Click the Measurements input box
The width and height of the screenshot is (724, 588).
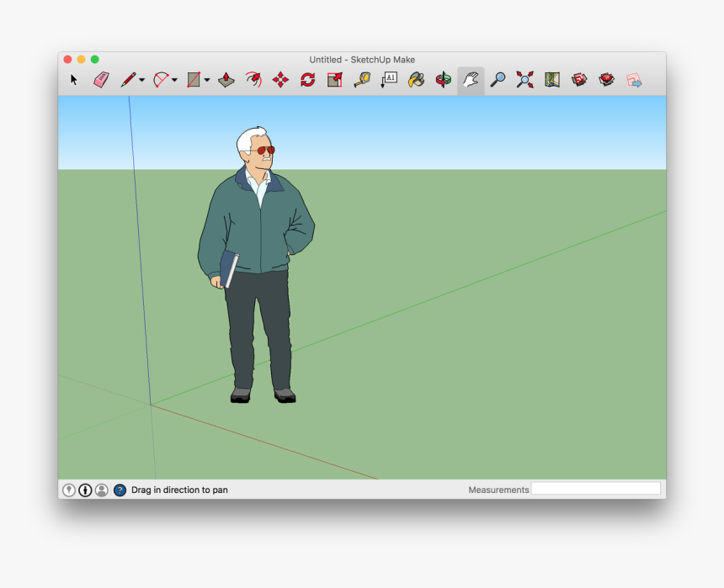click(x=596, y=489)
